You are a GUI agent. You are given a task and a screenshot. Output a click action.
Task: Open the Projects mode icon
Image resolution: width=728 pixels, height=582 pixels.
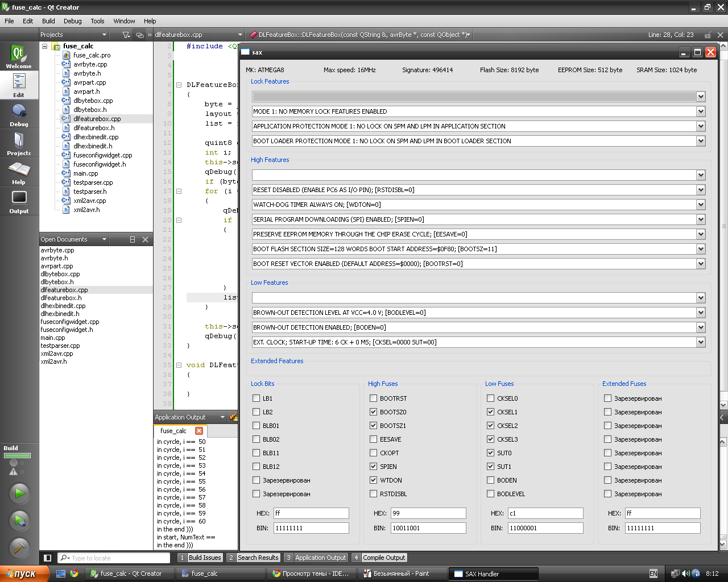19,143
